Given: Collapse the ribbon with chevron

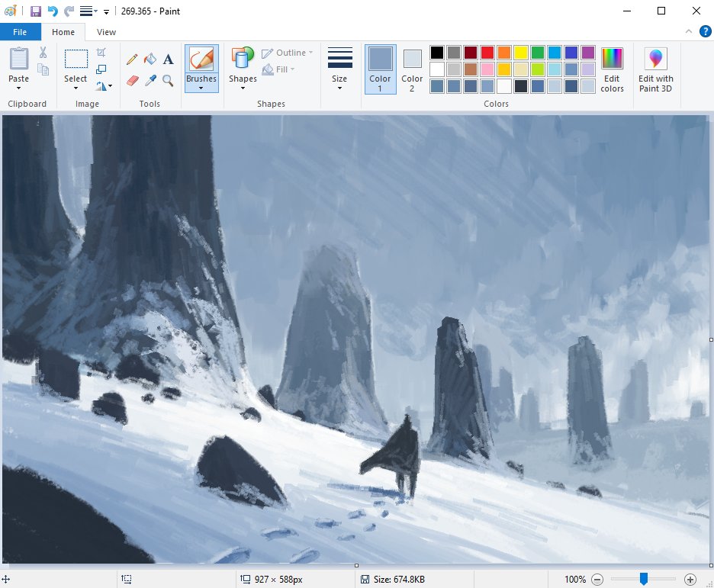Looking at the screenshot, I should tap(689, 31).
